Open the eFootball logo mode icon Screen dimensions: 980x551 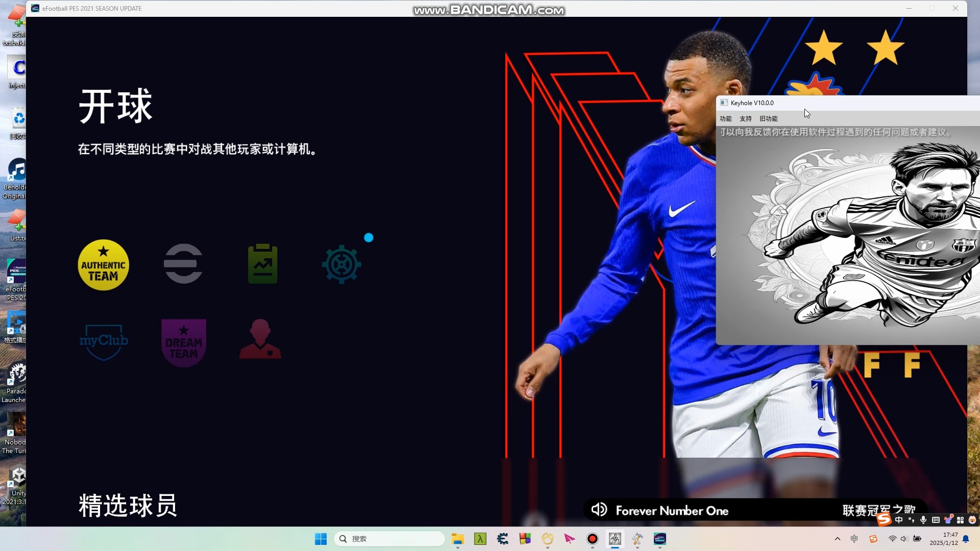pos(183,264)
